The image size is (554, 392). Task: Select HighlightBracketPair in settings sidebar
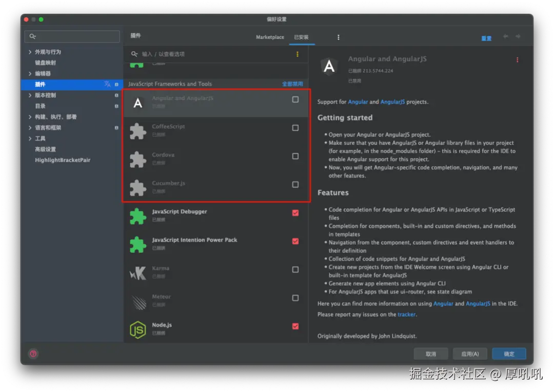coord(63,160)
